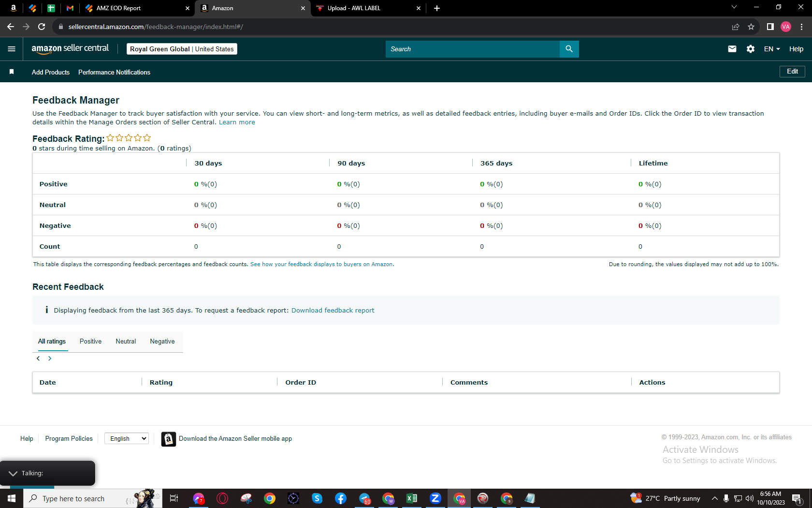The height and width of the screenshot is (508, 812).
Task: Select the Negative feedback tab
Action: point(162,342)
